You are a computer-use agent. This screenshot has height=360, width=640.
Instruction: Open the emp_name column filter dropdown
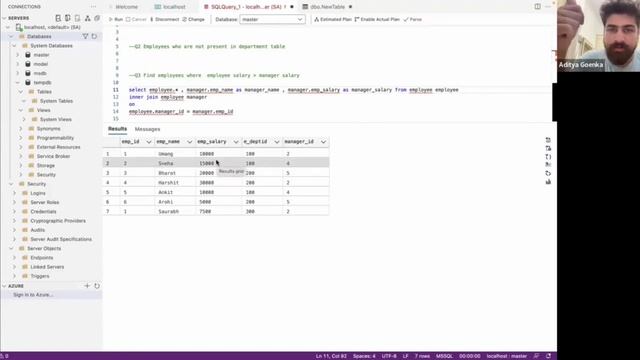tap(189, 142)
